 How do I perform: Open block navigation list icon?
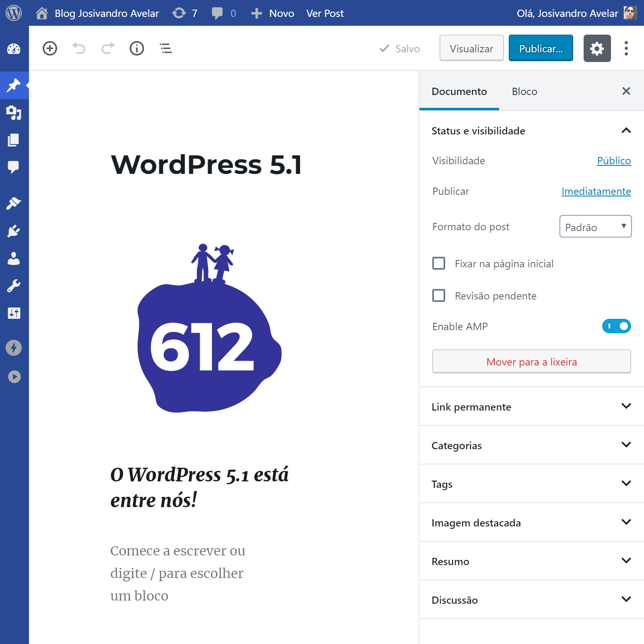click(166, 48)
